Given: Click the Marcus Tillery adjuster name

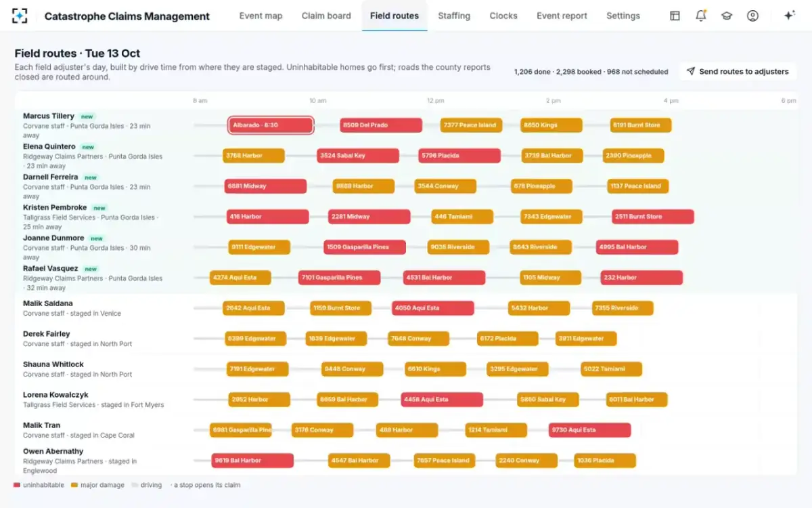Looking at the screenshot, I should [49, 116].
